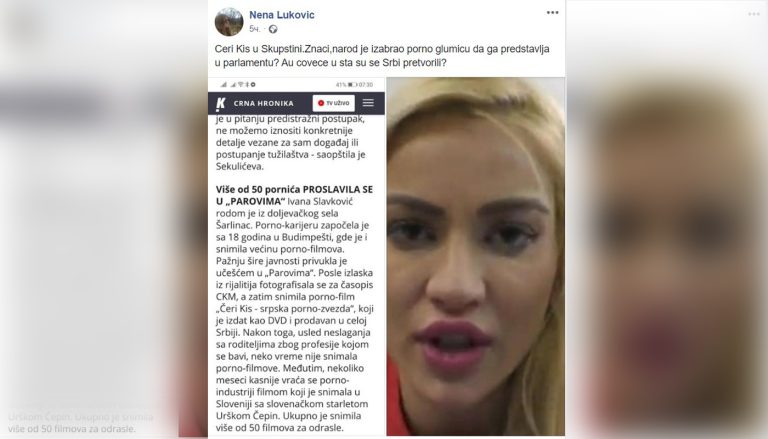Select the CRNA HRONIKA section label
Image resolution: width=768 pixels, height=439 pixels.
[264, 103]
